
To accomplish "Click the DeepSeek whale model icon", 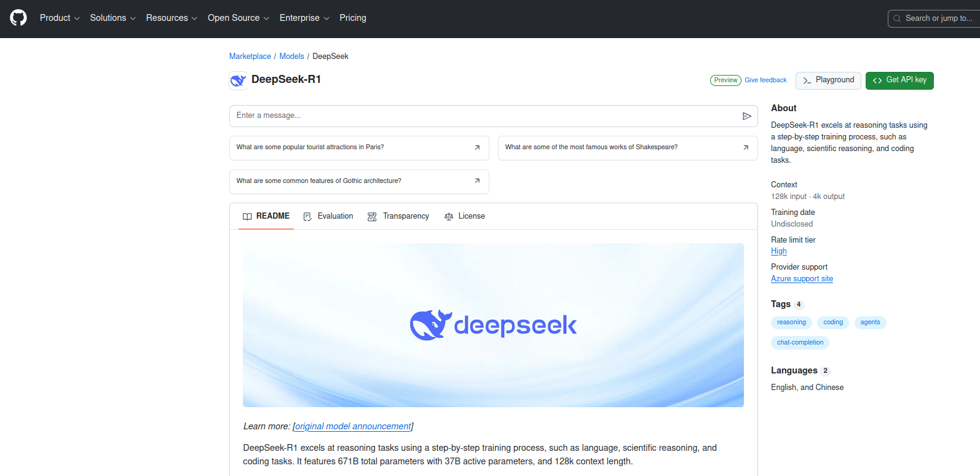I will (x=238, y=80).
